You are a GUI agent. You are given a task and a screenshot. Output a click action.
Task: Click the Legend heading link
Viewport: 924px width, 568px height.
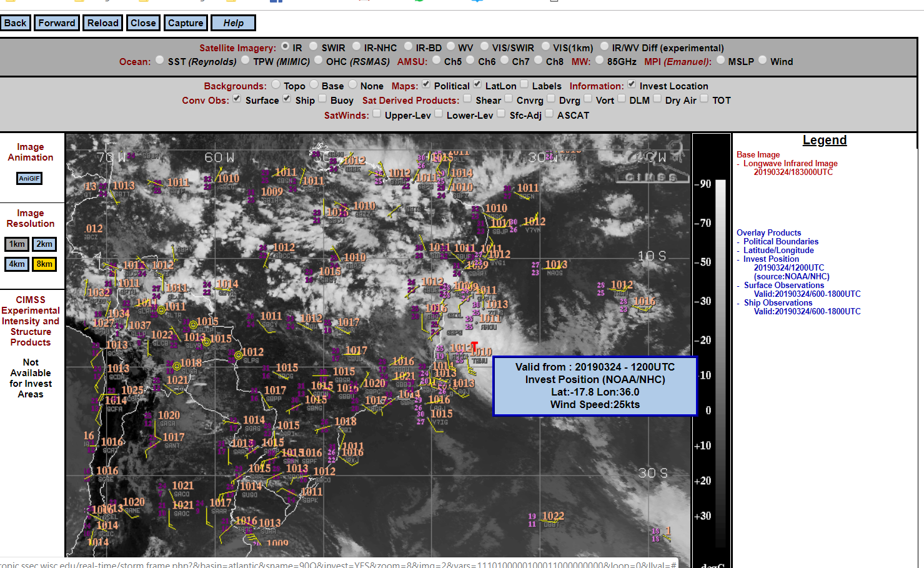[x=824, y=141]
